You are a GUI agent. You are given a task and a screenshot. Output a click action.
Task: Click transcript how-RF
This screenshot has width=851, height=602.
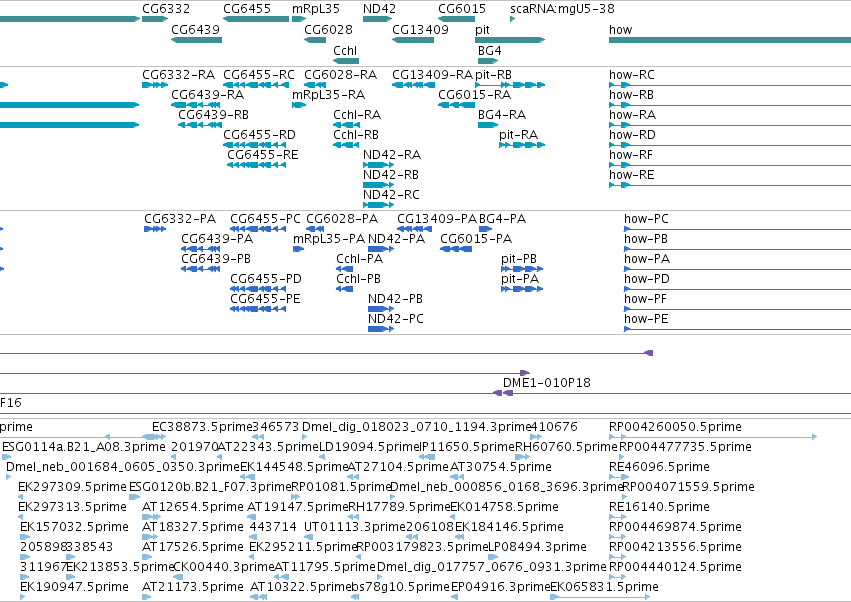631,155
